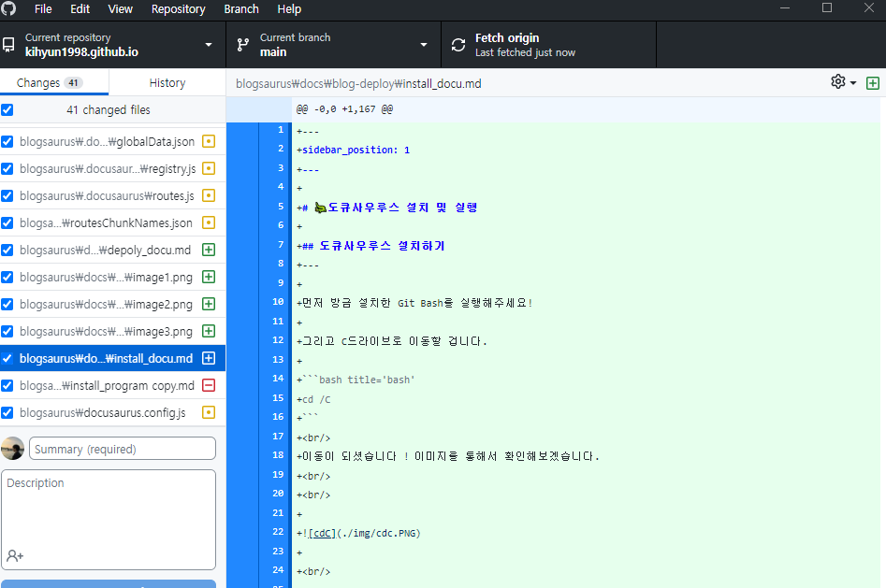The image size is (886, 588).
Task: Uncheck the install_docu.md file checkbox
Action: 7,358
